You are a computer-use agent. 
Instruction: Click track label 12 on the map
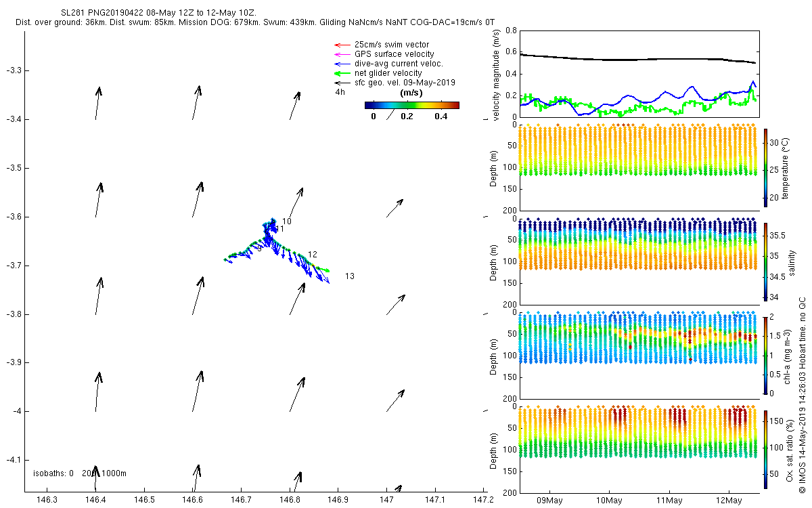(x=313, y=255)
